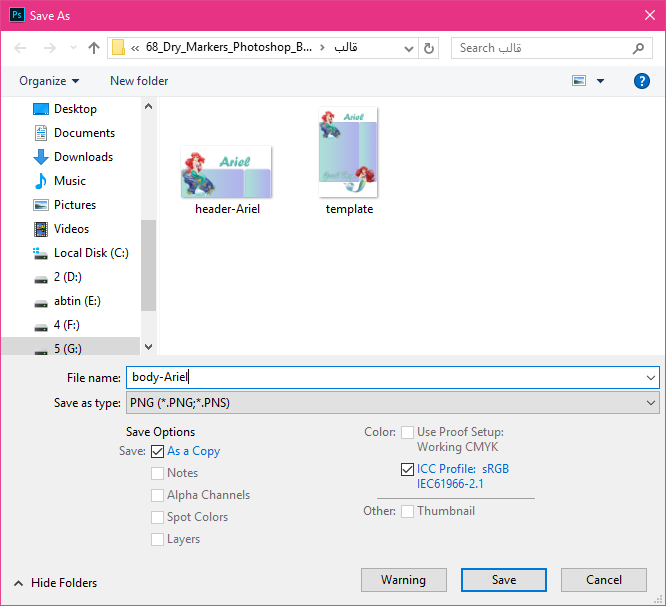Click the Documents page icon
Viewport: 666px width, 606px height.
[41, 133]
